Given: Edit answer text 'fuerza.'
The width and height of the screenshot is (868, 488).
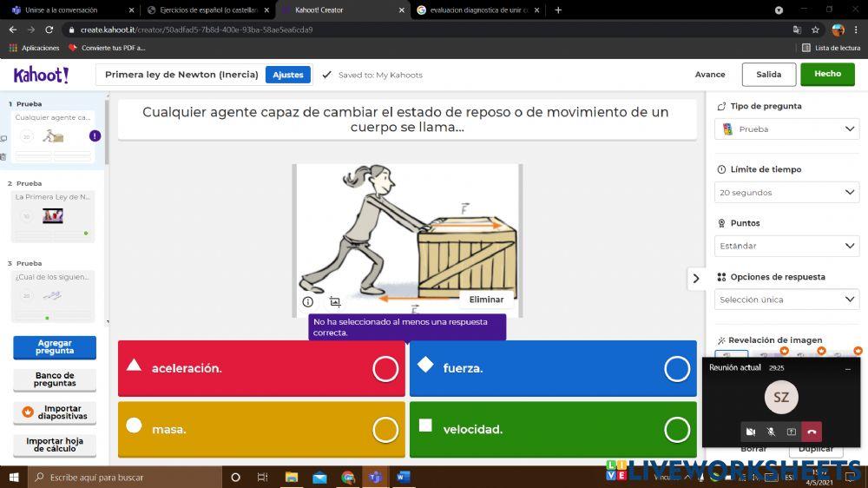Looking at the screenshot, I should pyautogui.click(x=463, y=369).
